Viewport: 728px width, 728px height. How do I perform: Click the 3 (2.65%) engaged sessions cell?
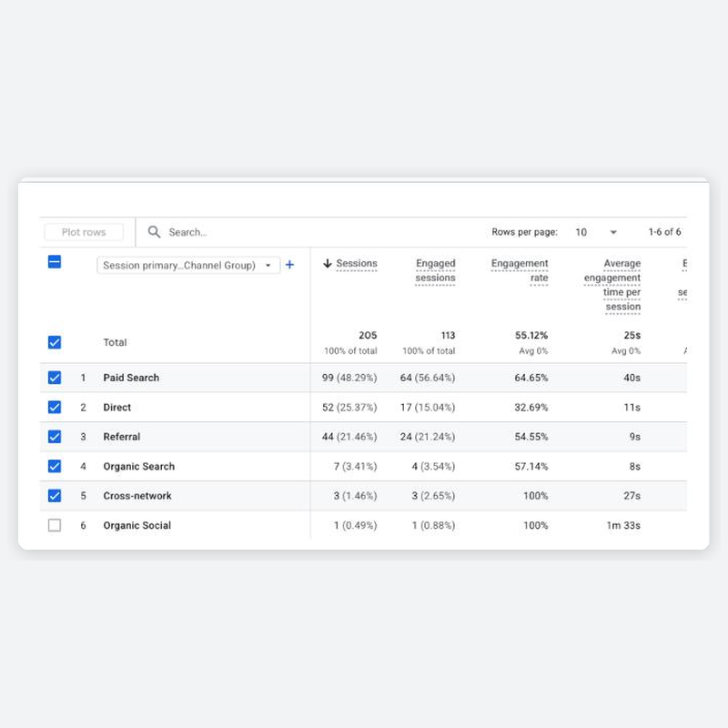pyautogui.click(x=433, y=496)
